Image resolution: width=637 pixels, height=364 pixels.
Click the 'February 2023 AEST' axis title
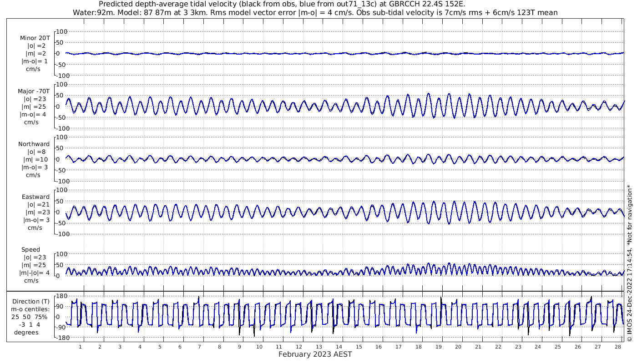[x=315, y=354]
